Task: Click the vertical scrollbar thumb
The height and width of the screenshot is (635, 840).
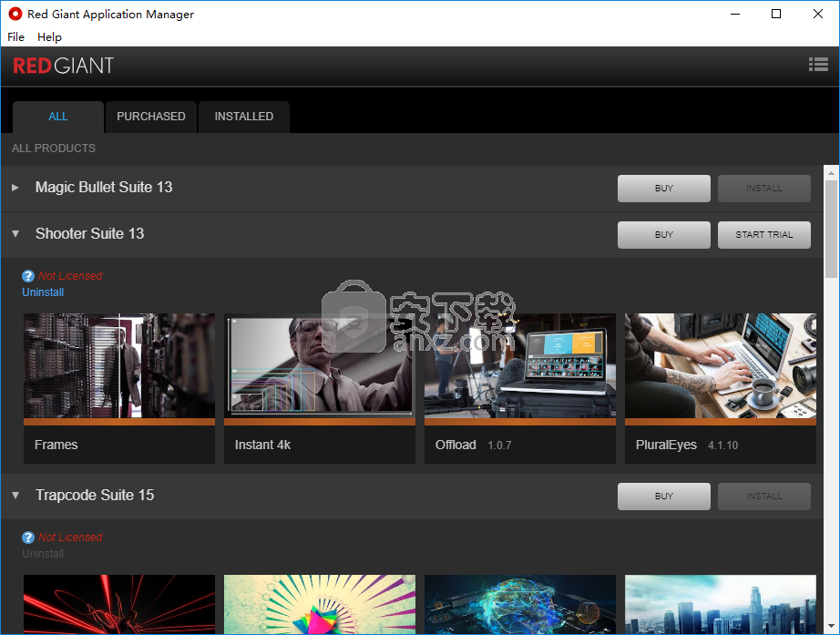Action: [831, 229]
